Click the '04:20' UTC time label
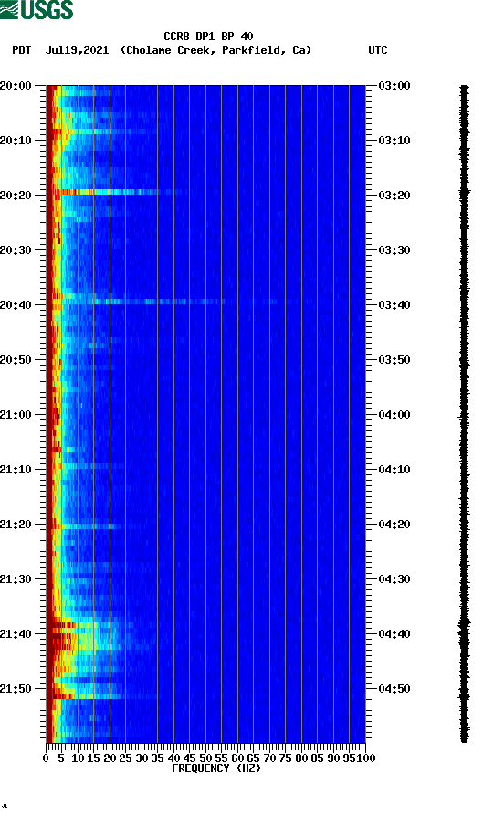Screen dimensions: 504x816 pos(394,525)
